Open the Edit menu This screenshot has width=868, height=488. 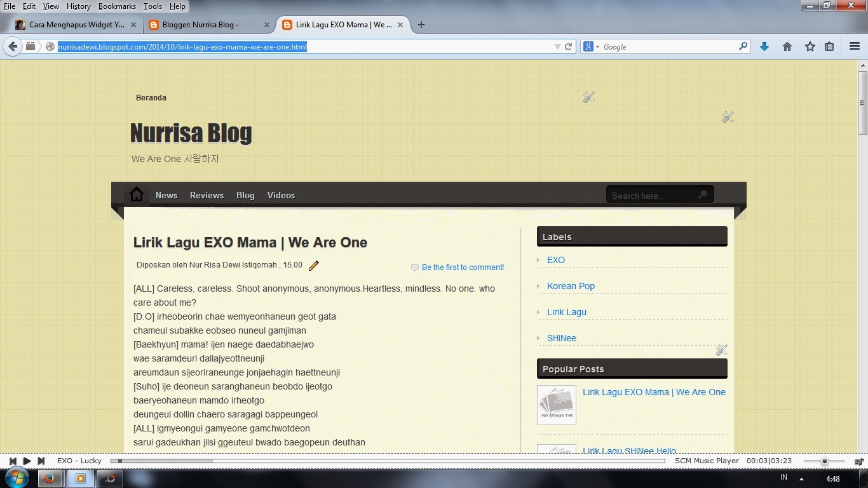coord(29,6)
